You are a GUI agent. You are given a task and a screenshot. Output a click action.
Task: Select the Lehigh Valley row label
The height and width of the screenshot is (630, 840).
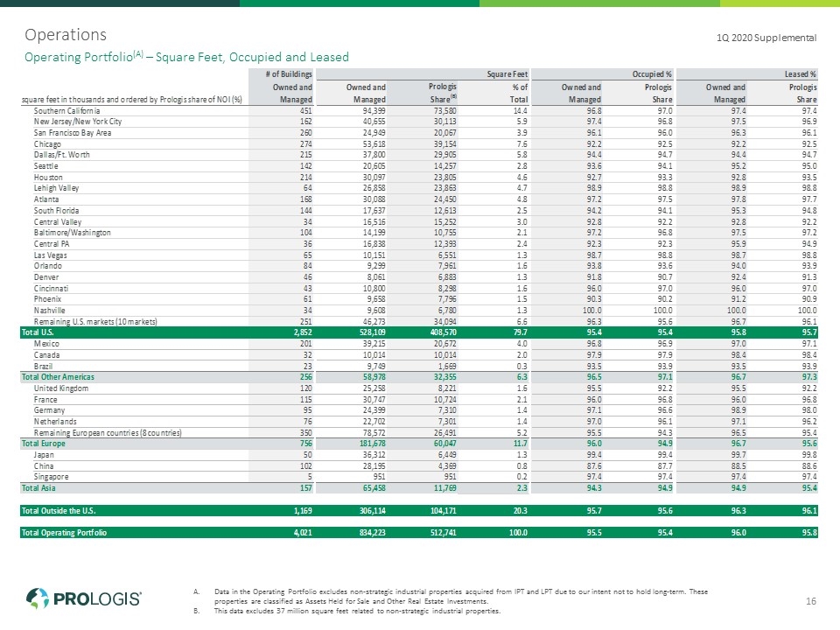click(x=56, y=188)
